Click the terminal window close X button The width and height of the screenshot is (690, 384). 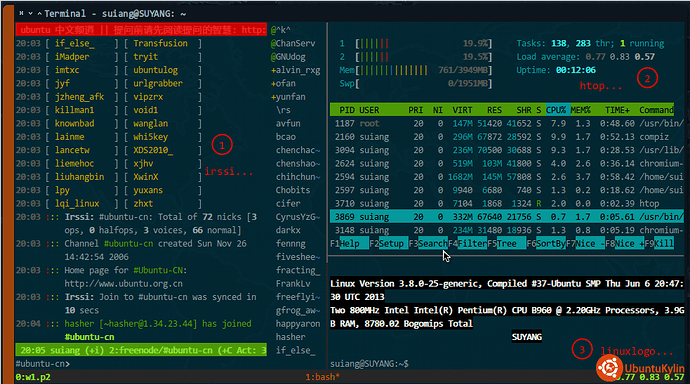point(21,13)
